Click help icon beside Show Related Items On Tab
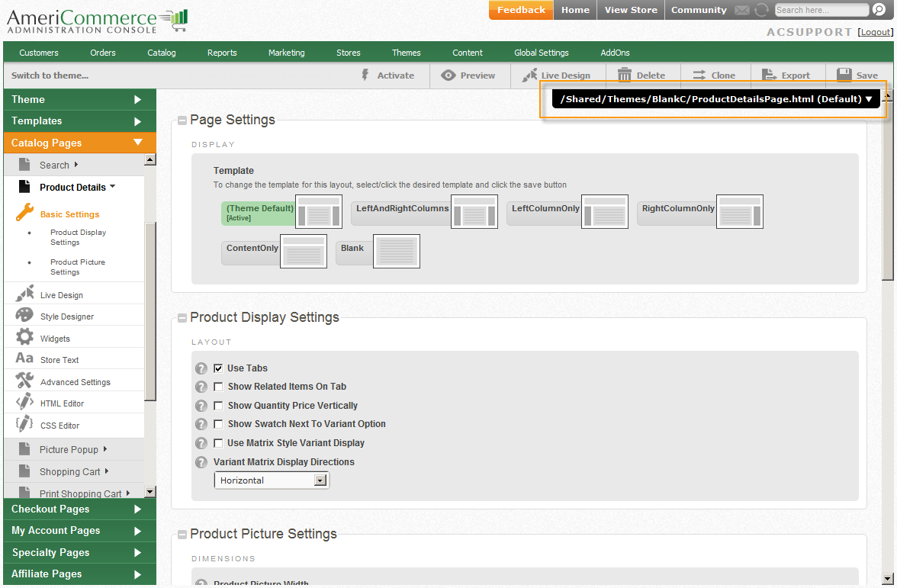This screenshot has width=897, height=588. [201, 387]
